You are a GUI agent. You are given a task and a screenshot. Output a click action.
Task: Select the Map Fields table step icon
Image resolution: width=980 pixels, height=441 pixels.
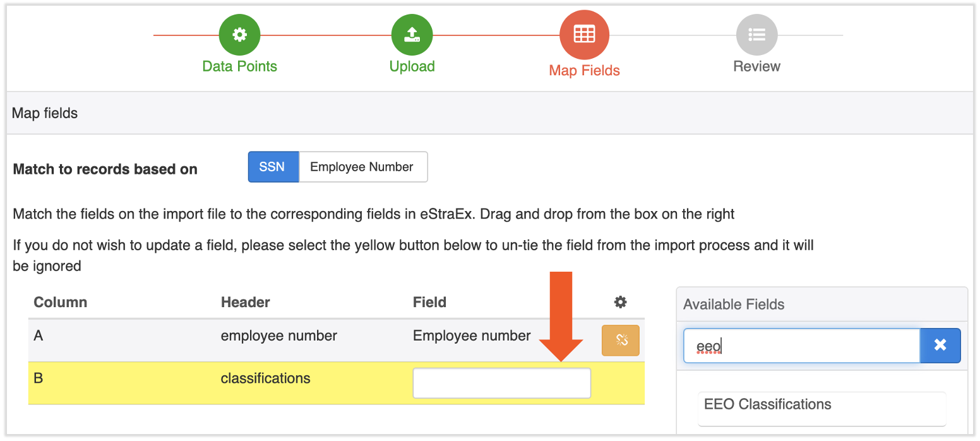584,35
